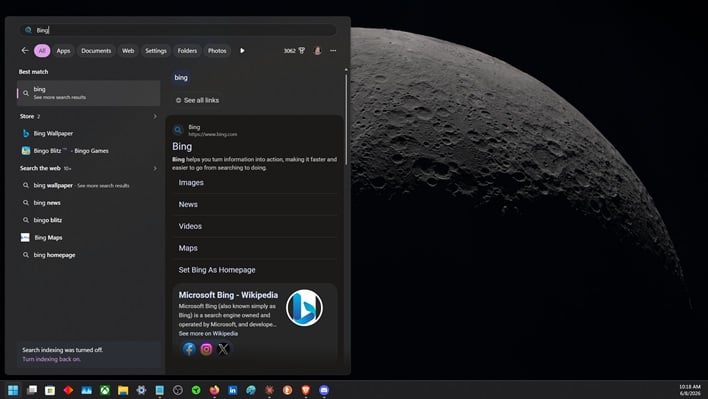Open Microsoft Bing - Wikipedia title
Viewport: 708px width, 399px height.
228,295
